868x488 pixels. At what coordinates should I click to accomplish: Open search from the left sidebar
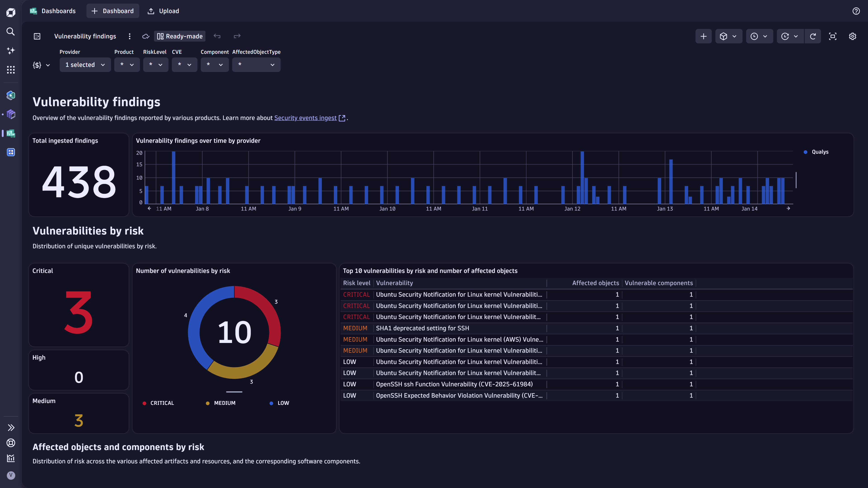click(10, 32)
